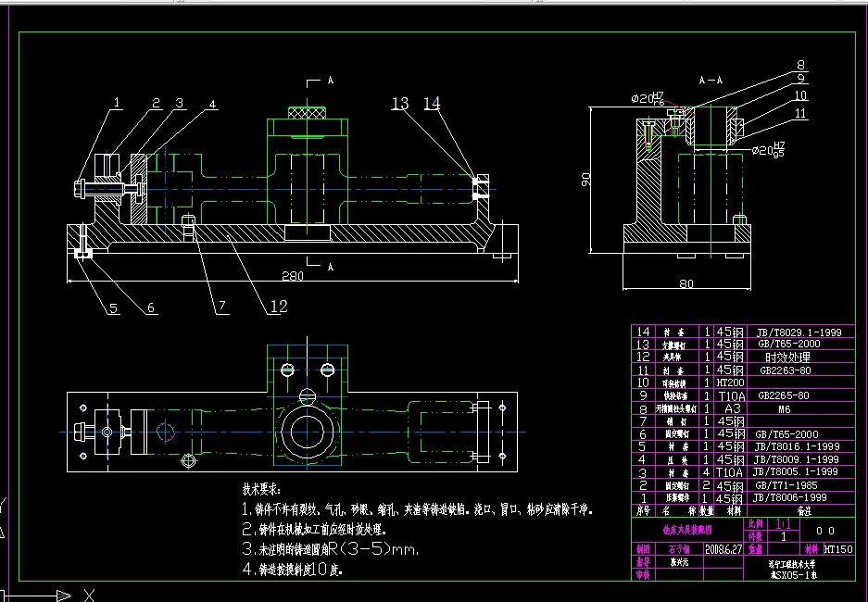The height and width of the screenshot is (602, 868).
Task: Click the X axis label of UCS icon
Action: (x=89, y=595)
